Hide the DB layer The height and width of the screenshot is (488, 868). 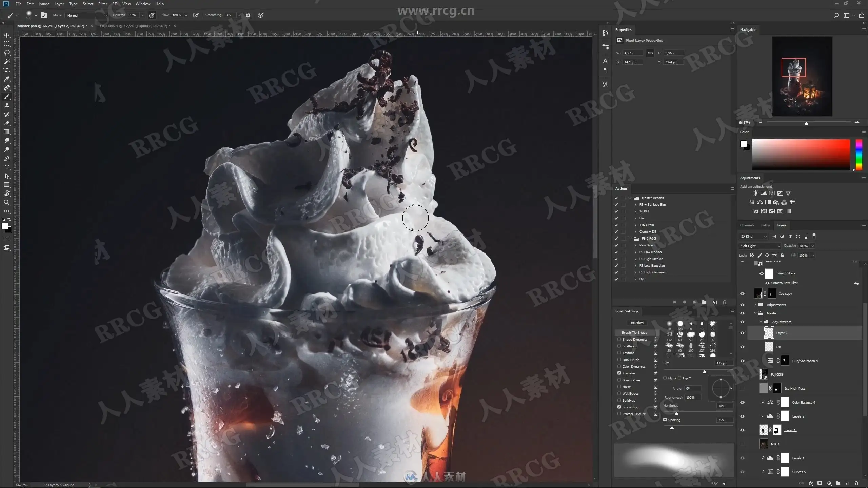click(742, 347)
